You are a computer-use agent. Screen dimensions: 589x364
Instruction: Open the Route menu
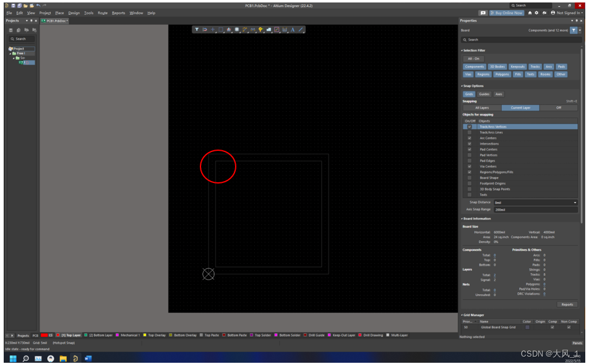(x=103, y=13)
